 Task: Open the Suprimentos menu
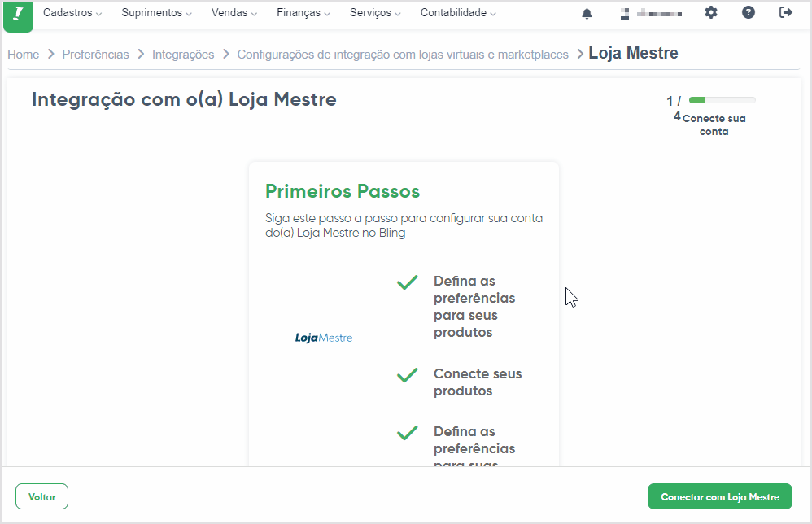point(156,12)
